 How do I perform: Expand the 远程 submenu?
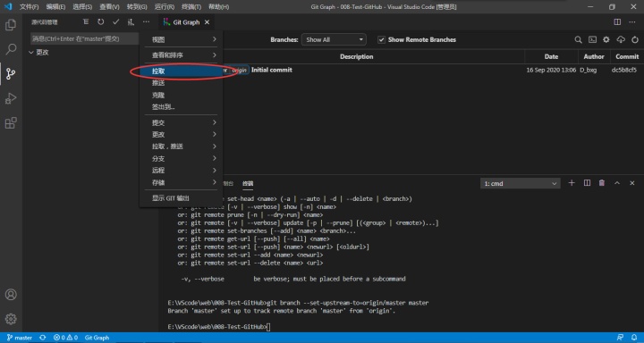(x=181, y=171)
